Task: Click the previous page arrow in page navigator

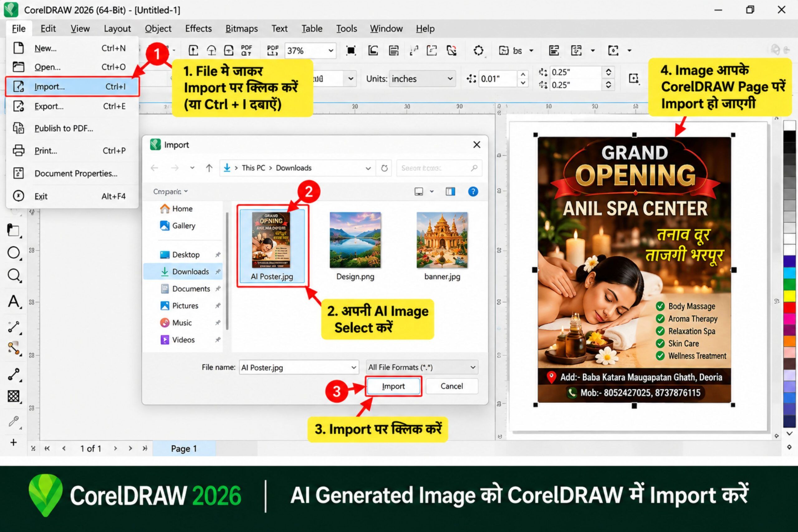Action: point(64,448)
